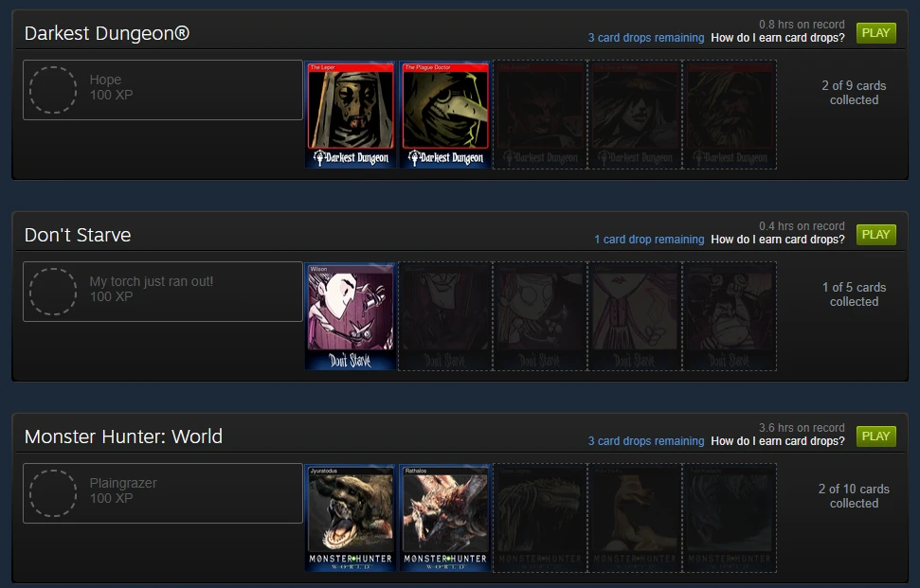Viewport: 920px width, 588px height.
Task: Start Monster Hunter: World via PLAY
Action: pos(876,437)
